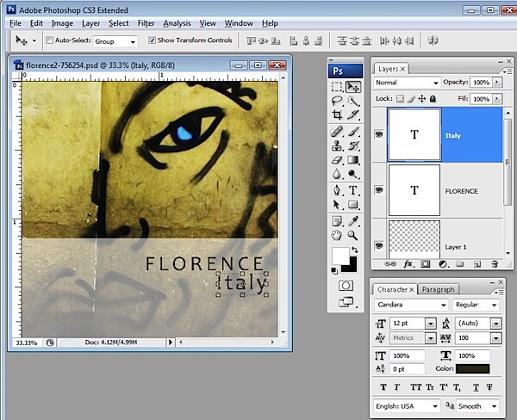Viewport: 517px width, 420px height.
Task: Select the Dodge tool
Action: coord(352,174)
